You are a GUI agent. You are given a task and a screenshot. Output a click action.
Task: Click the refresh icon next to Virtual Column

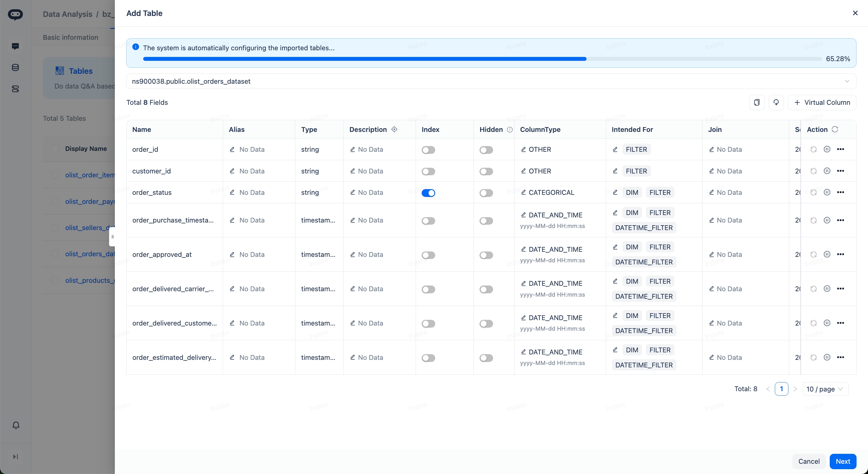point(776,102)
